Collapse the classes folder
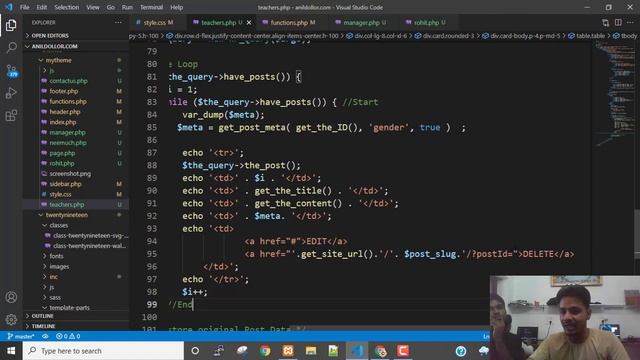This screenshot has width=640, height=360. click(x=58, y=225)
